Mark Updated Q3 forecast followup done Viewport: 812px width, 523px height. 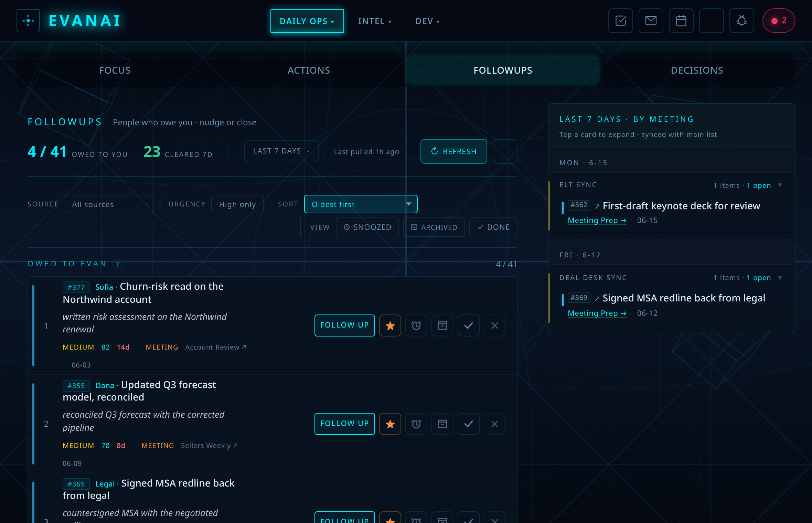[x=469, y=424]
